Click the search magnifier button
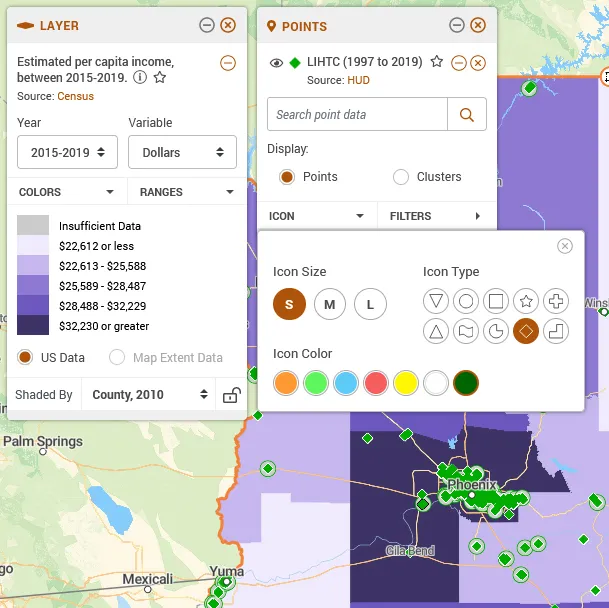The width and height of the screenshot is (609, 608). tap(466, 114)
